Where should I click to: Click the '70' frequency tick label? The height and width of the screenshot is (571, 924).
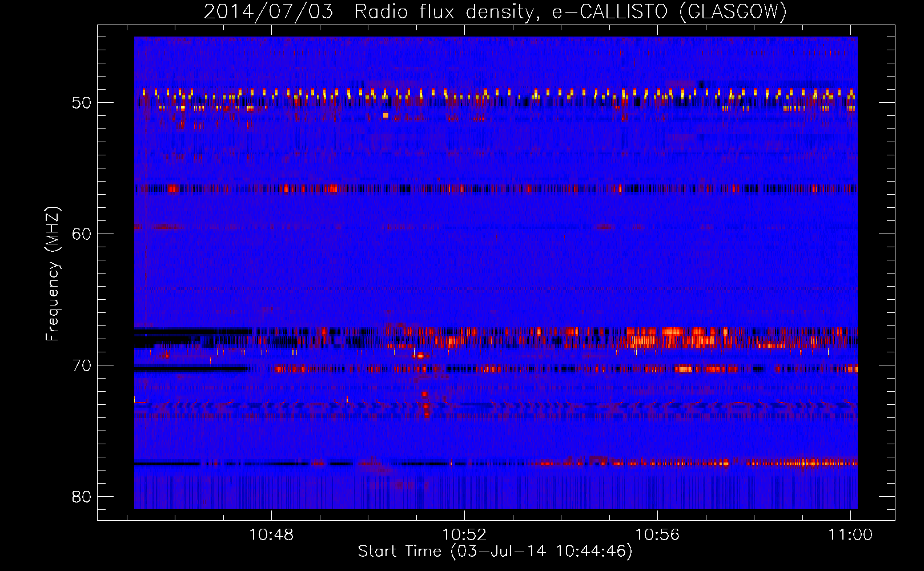[x=82, y=366]
